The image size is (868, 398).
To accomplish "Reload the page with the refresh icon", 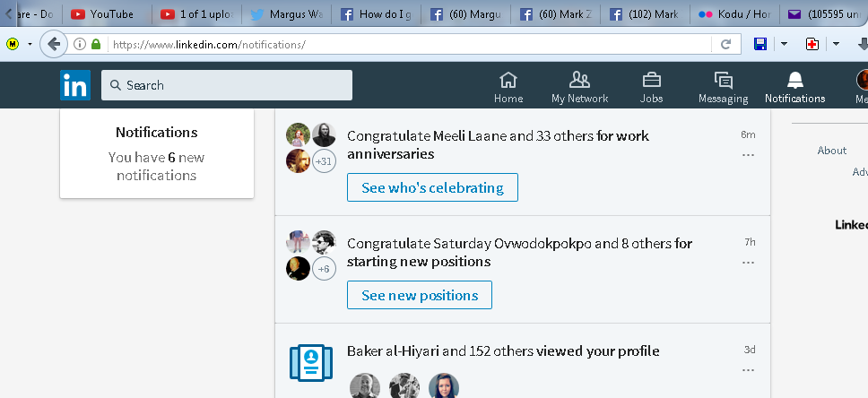I will (x=725, y=44).
